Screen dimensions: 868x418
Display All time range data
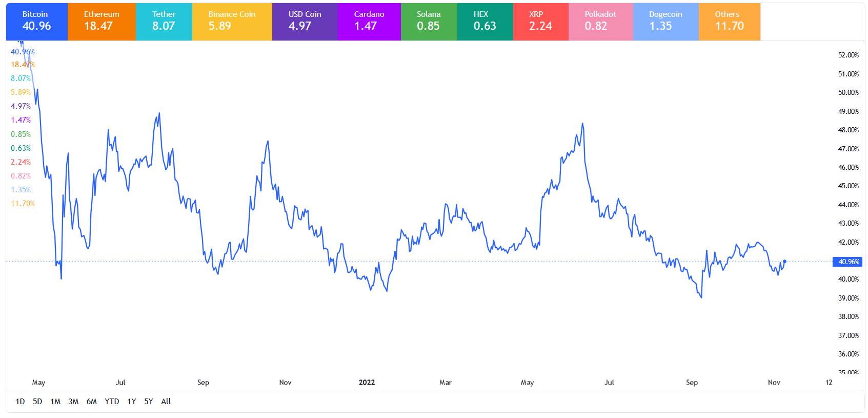pos(166,402)
